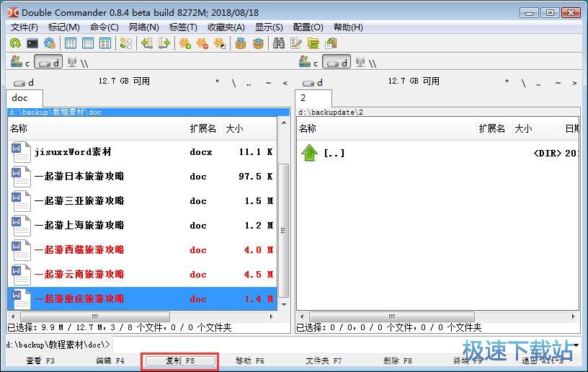Switch to the full columns view icon
This screenshot has width=588, height=372.
point(88,43)
